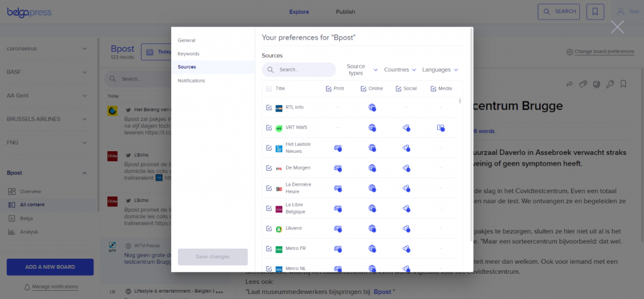644x299 pixels.
Task: Click the share arrow icon on article
Action: (x=569, y=84)
